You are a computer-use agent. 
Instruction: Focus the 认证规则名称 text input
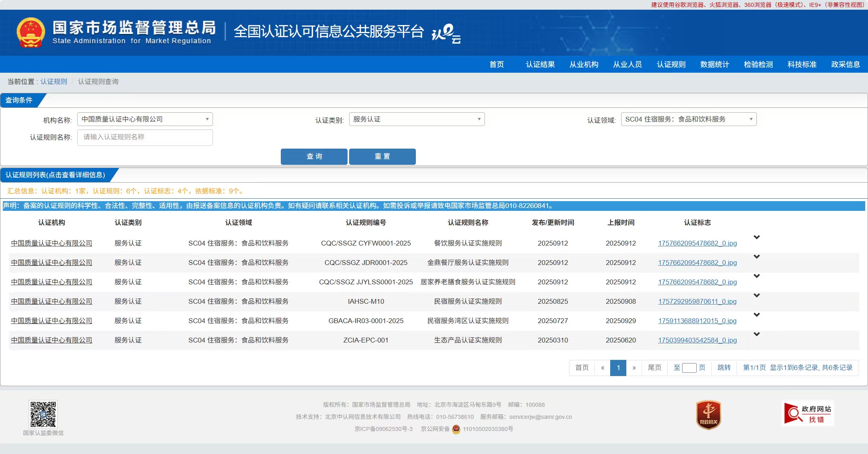[145, 137]
